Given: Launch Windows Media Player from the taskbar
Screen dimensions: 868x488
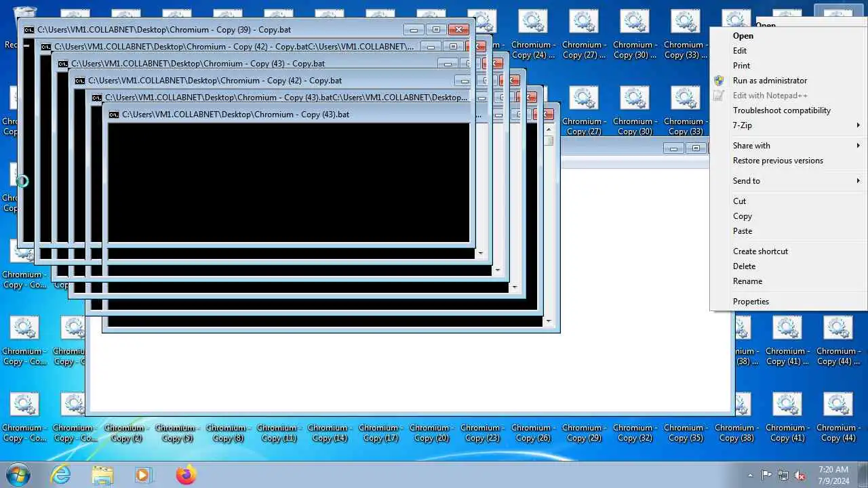Looking at the screenshot, I should (x=144, y=474).
